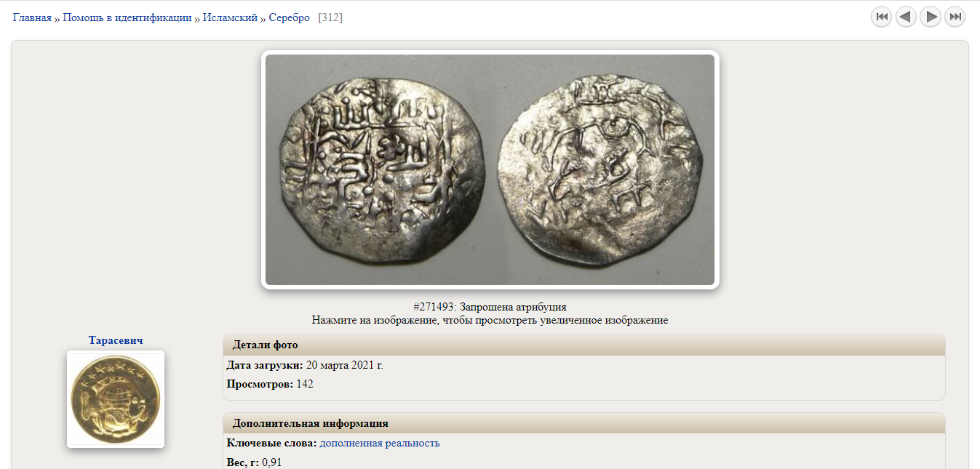Screen dimensions: 980x469
Task: Go to the next photo
Action: click(x=931, y=17)
